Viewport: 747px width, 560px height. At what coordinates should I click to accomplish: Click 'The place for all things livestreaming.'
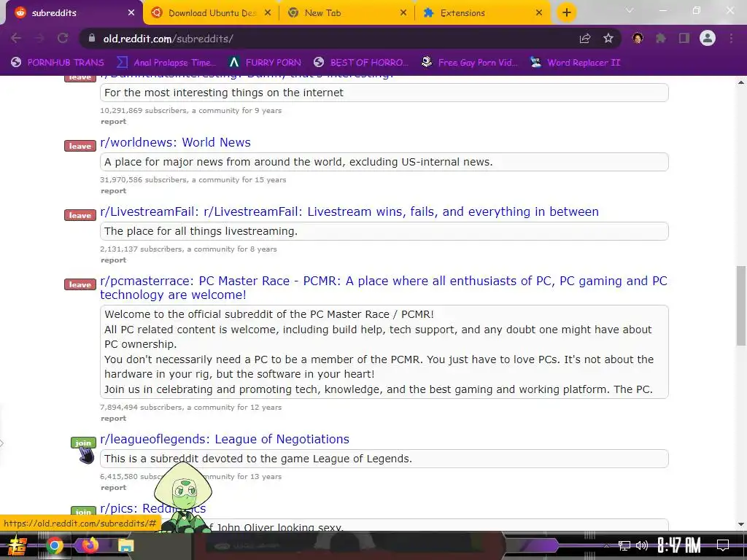201,231
